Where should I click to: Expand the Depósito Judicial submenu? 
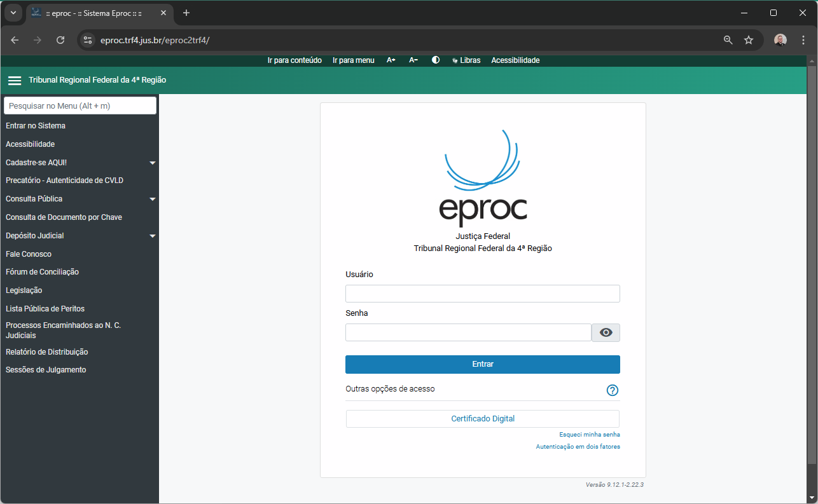point(152,236)
